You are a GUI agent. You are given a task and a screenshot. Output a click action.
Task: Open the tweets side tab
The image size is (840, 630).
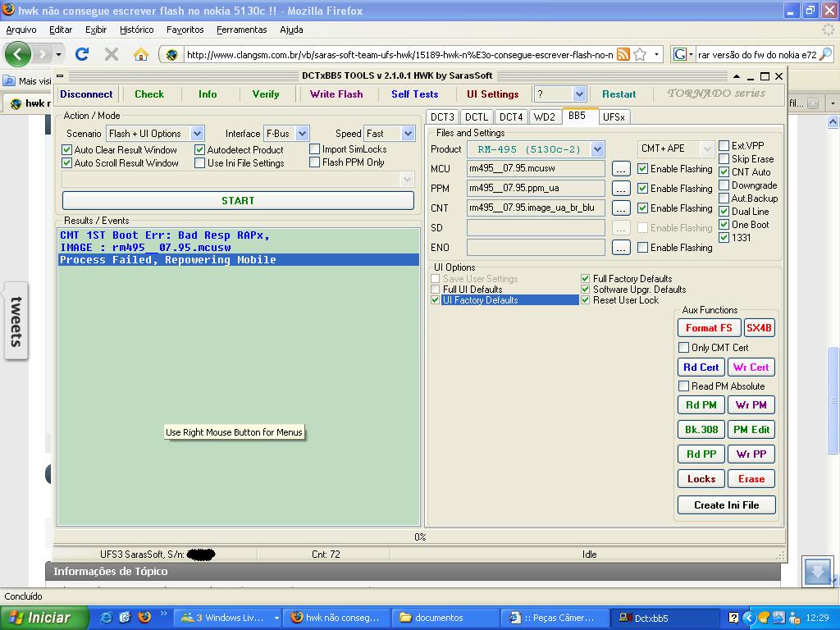(16, 322)
